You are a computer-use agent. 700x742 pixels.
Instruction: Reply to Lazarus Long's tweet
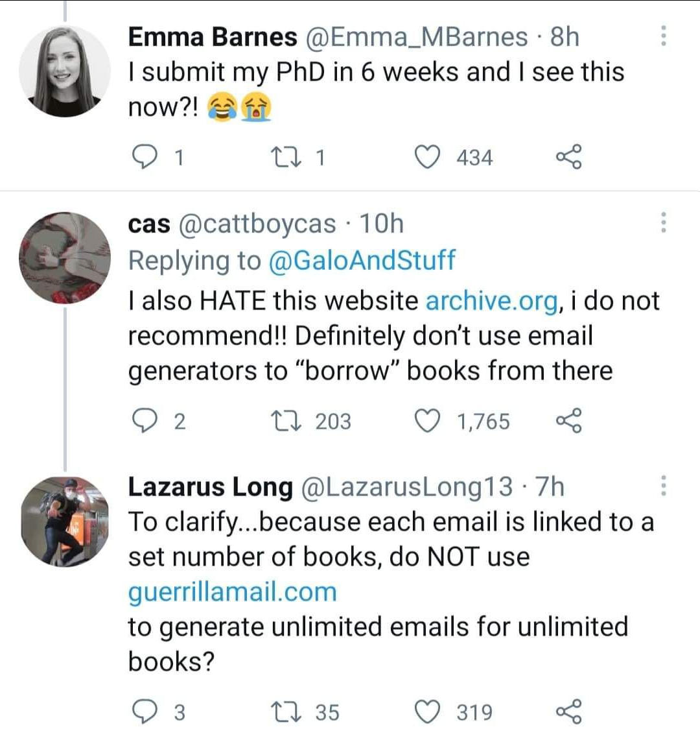click(144, 712)
